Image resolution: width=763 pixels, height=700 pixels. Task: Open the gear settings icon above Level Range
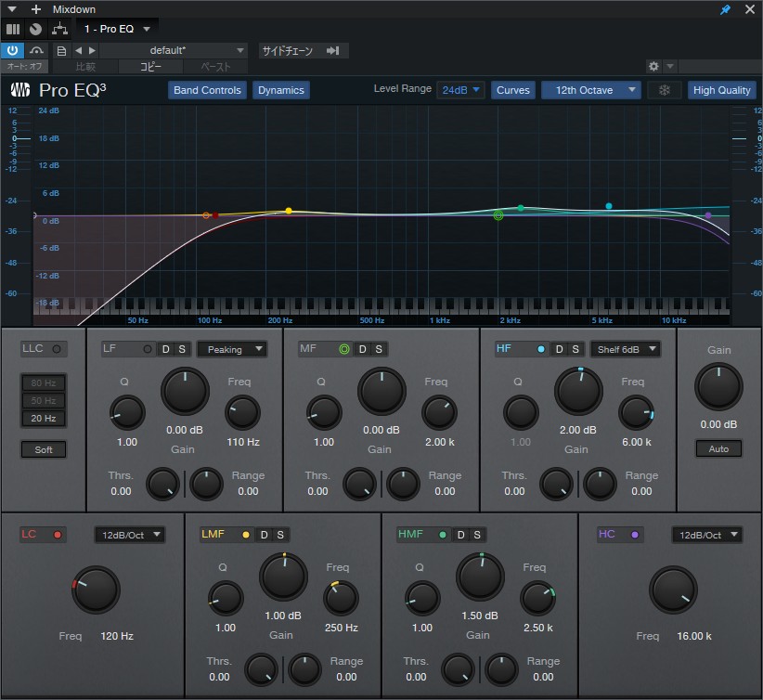(652, 66)
